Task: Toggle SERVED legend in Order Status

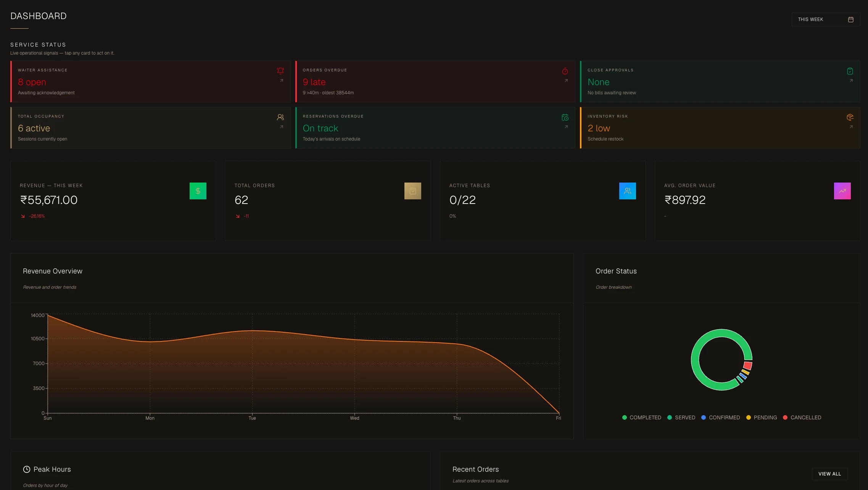Action: pyautogui.click(x=681, y=417)
